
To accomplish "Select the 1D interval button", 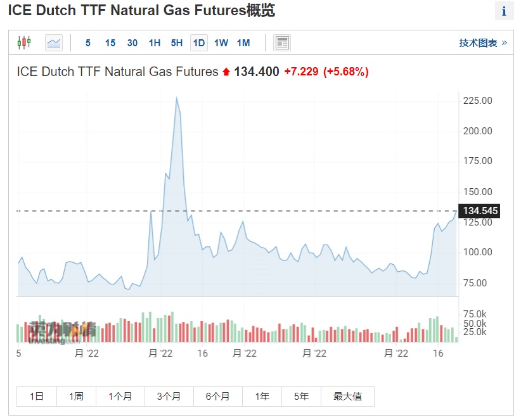I will pyautogui.click(x=199, y=43).
